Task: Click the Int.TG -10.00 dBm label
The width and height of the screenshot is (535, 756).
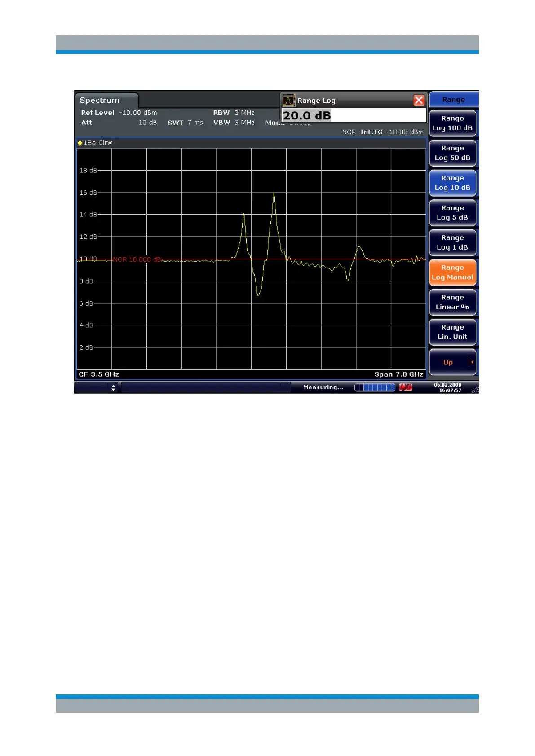Action: point(392,132)
